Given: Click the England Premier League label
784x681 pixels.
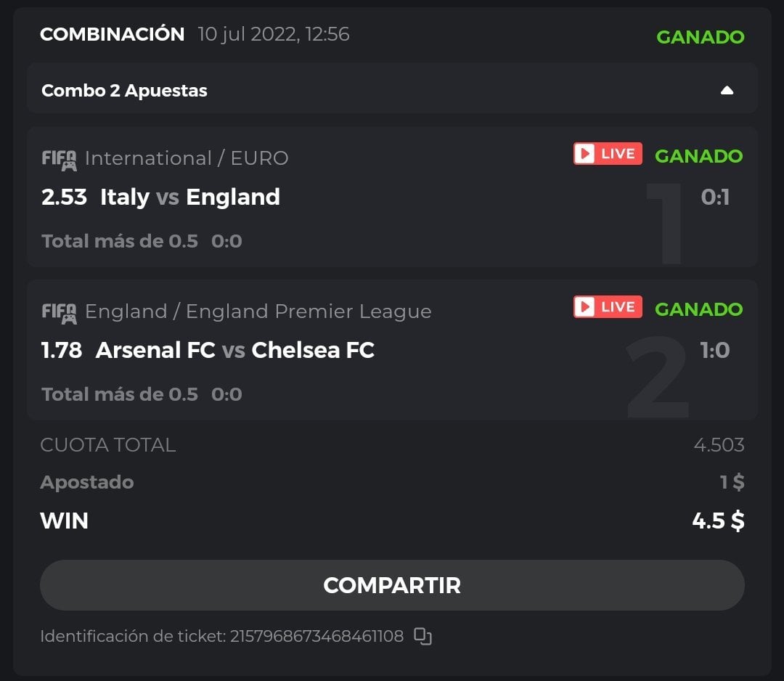Looking at the screenshot, I should (x=258, y=311).
